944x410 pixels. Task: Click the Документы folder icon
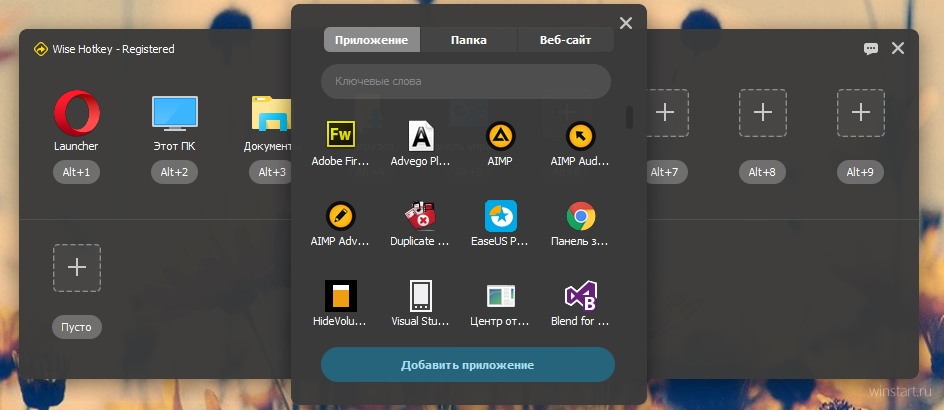(272, 113)
